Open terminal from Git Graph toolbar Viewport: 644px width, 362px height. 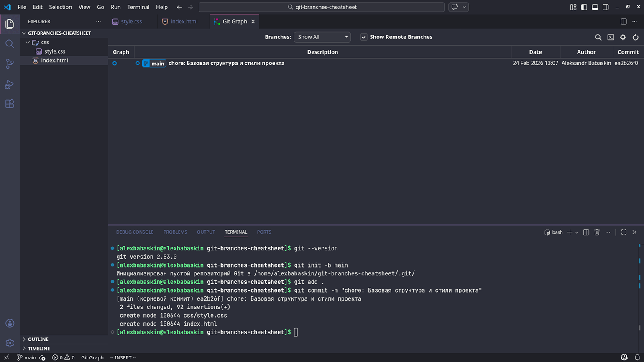point(611,37)
